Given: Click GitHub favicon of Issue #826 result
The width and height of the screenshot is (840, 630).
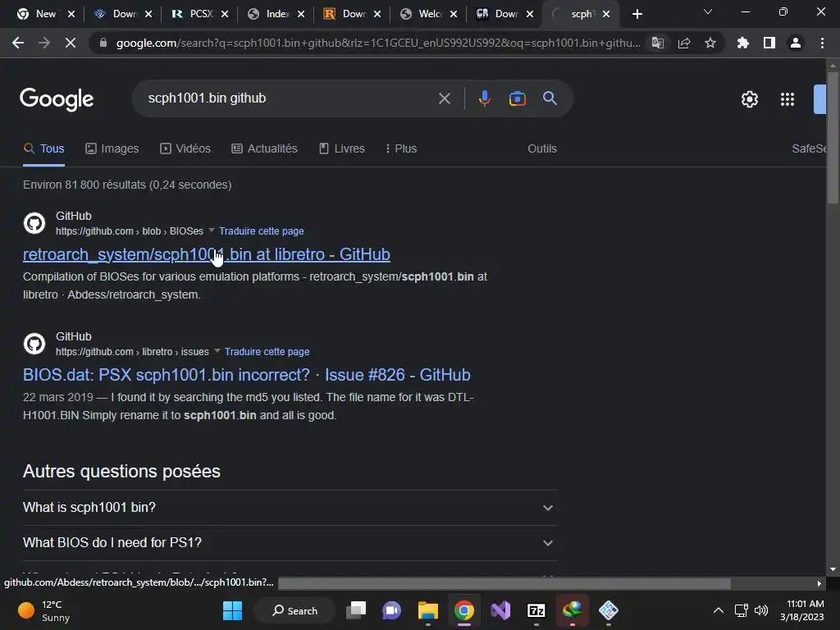Looking at the screenshot, I should [34, 344].
